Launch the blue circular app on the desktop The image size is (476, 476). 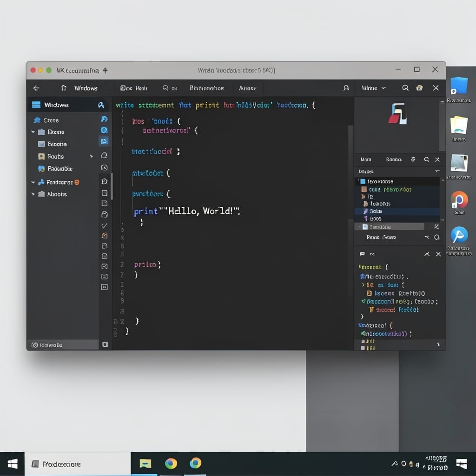tap(459, 235)
